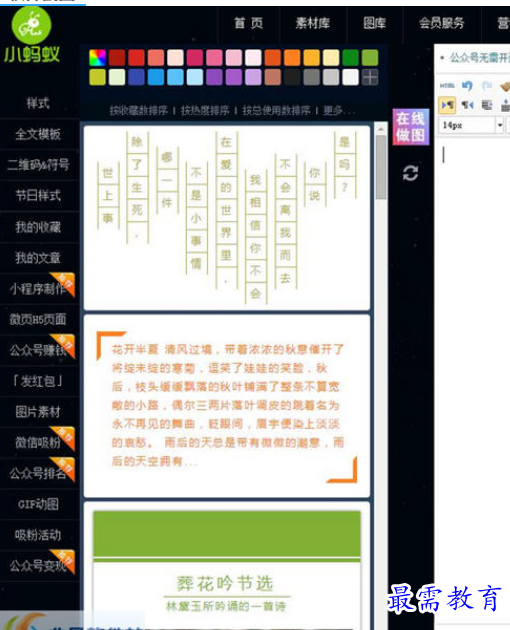Click the refresh styles icon
This screenshot has height=630, width=510.
(410, 173)
